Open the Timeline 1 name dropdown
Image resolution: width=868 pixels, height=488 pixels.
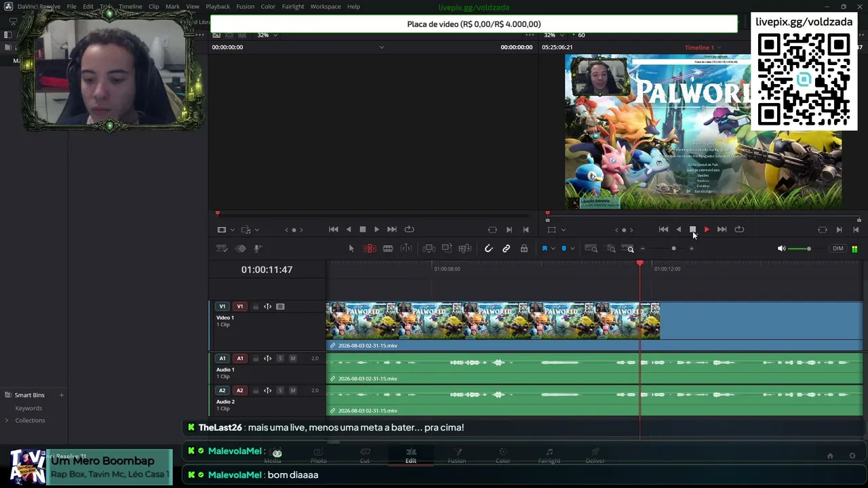click(703, 47)
